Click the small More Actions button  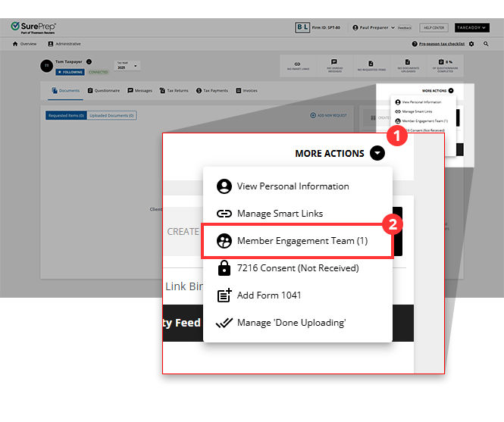(x=437, y=91)
